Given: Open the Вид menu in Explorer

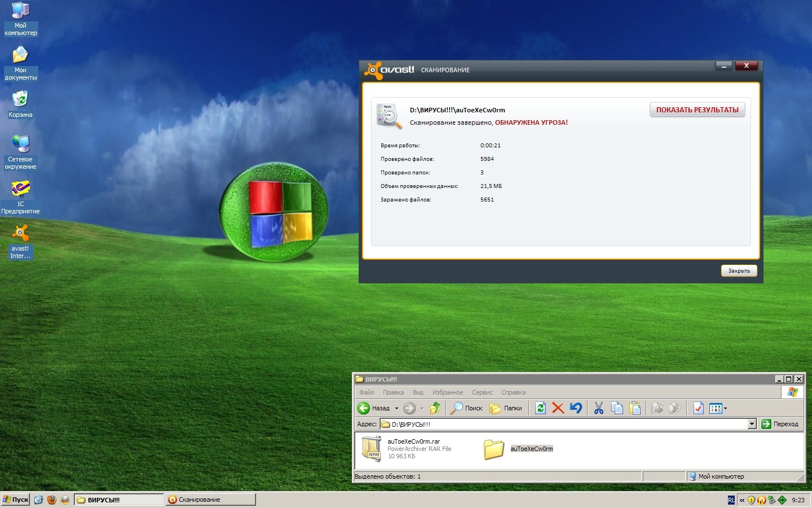Looking at the screenshot, I should point(418,392).
